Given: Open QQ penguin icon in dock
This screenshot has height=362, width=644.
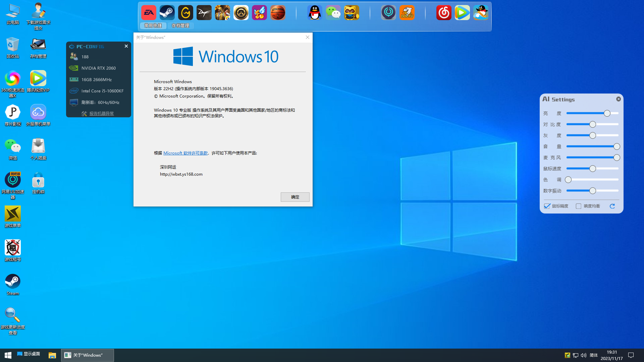Looking at the screenshot, I should (x=315, y=13).
